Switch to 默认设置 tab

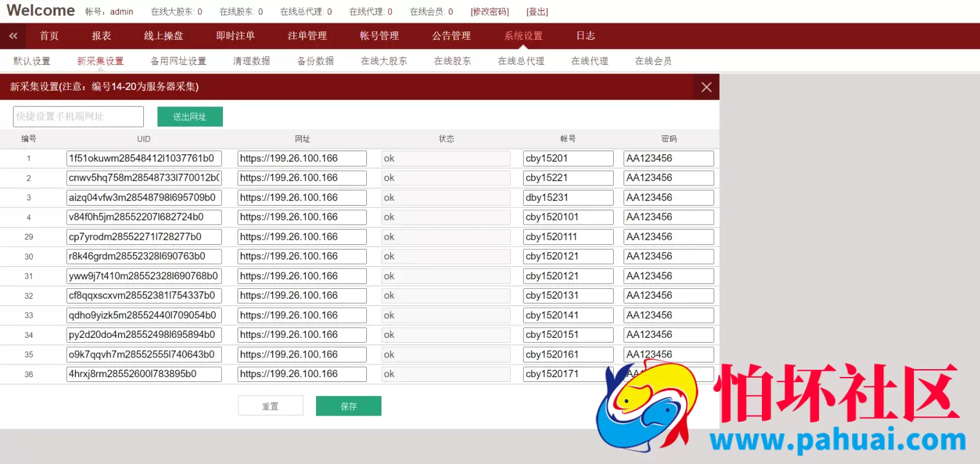pos(32,61)
